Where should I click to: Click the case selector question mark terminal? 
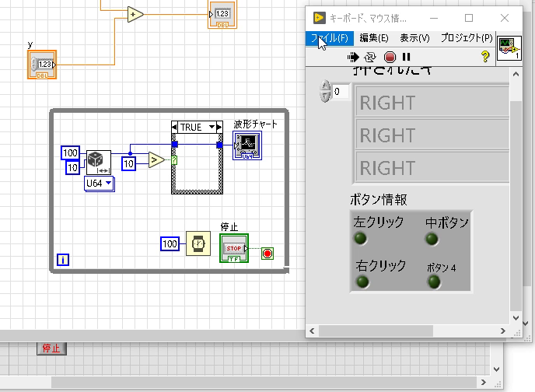[174, 160]
